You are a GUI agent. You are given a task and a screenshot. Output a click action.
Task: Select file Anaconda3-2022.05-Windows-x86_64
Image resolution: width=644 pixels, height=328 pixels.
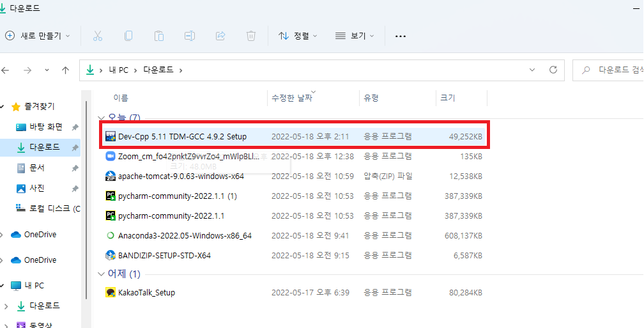tap(185, 236)
